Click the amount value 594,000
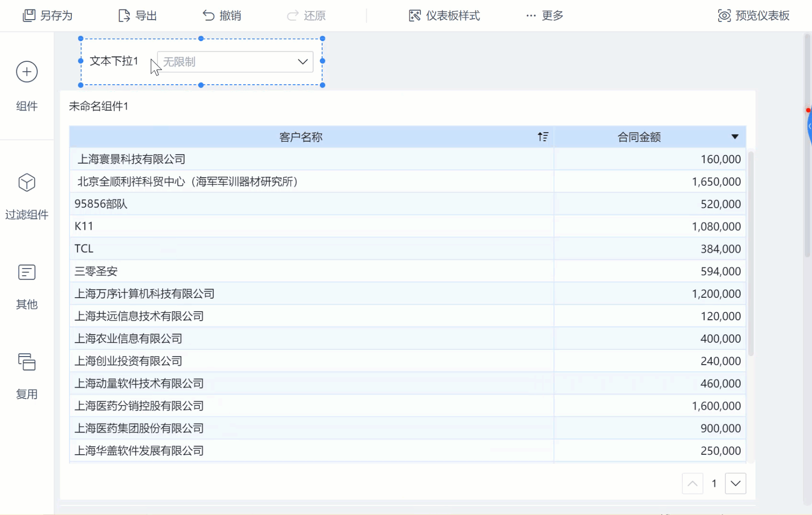 (721, 271)
